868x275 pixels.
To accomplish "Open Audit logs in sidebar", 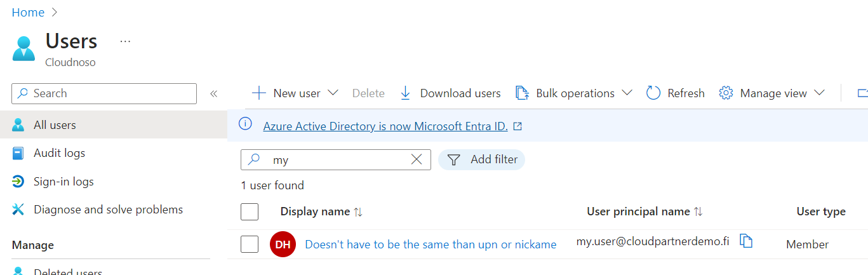I will (59, 153).
